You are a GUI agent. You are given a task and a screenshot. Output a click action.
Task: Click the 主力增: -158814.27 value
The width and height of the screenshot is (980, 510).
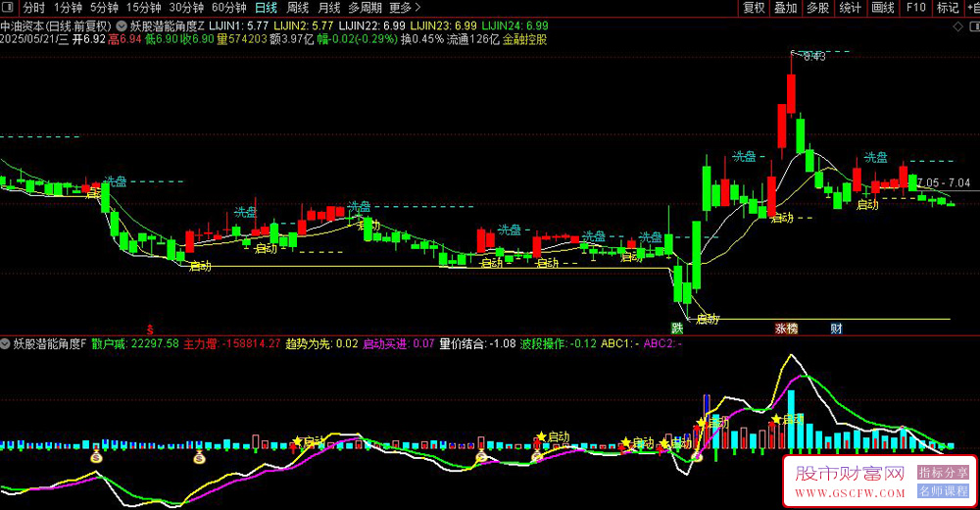coord(232,343)
